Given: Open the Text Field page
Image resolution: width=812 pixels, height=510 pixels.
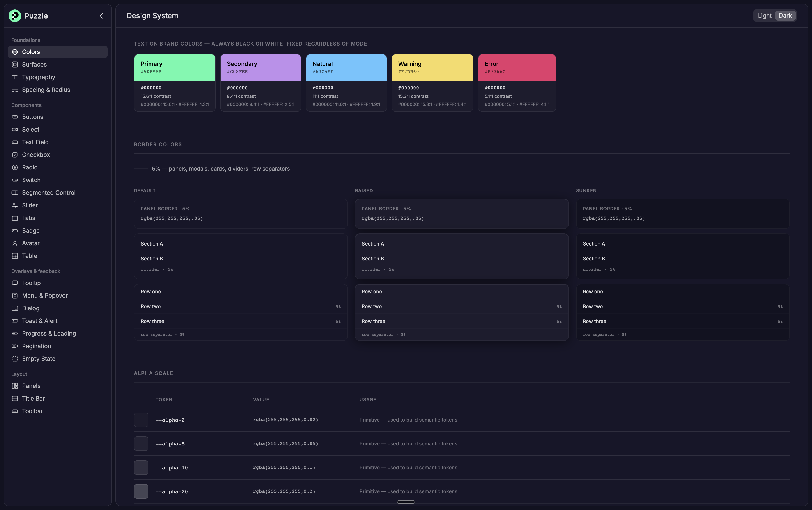Looking at the screenshot, I should click(x=58, y=142).
